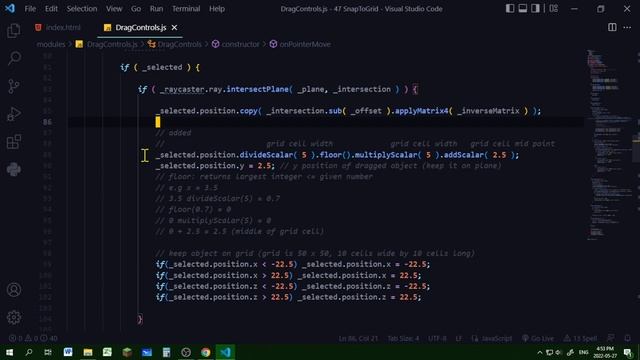Open the taskbar clock and date

[x=605, y=352]
